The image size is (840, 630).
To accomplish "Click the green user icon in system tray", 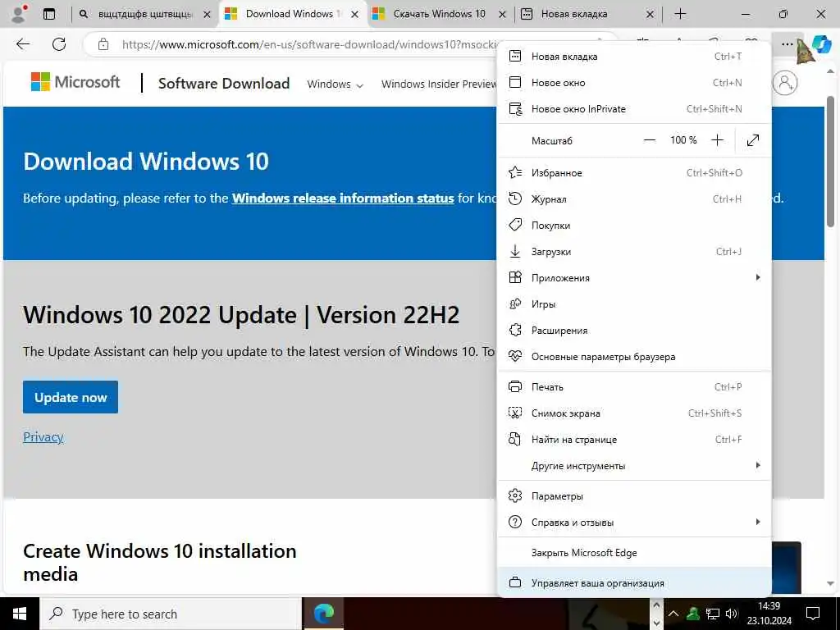I will click(x=693, y=614).
